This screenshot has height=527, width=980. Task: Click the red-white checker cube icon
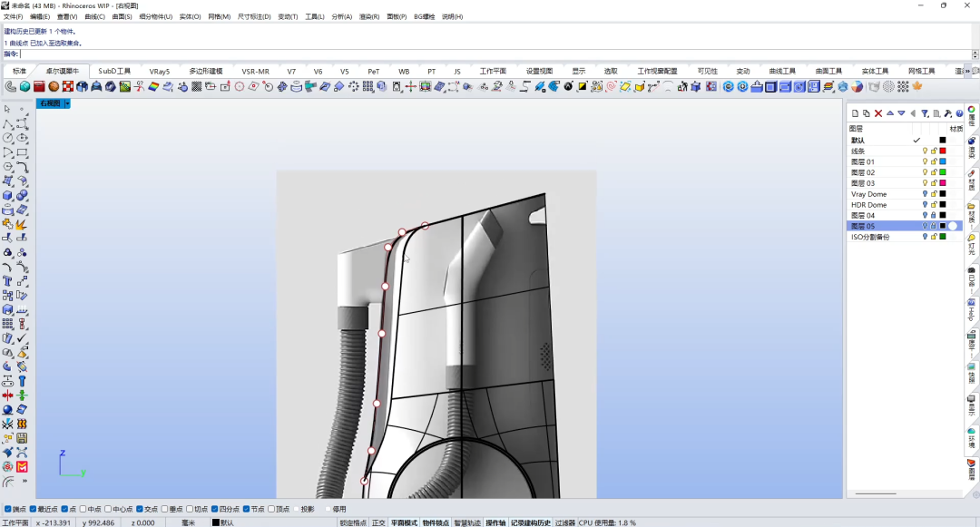click(x=68, y=87)
